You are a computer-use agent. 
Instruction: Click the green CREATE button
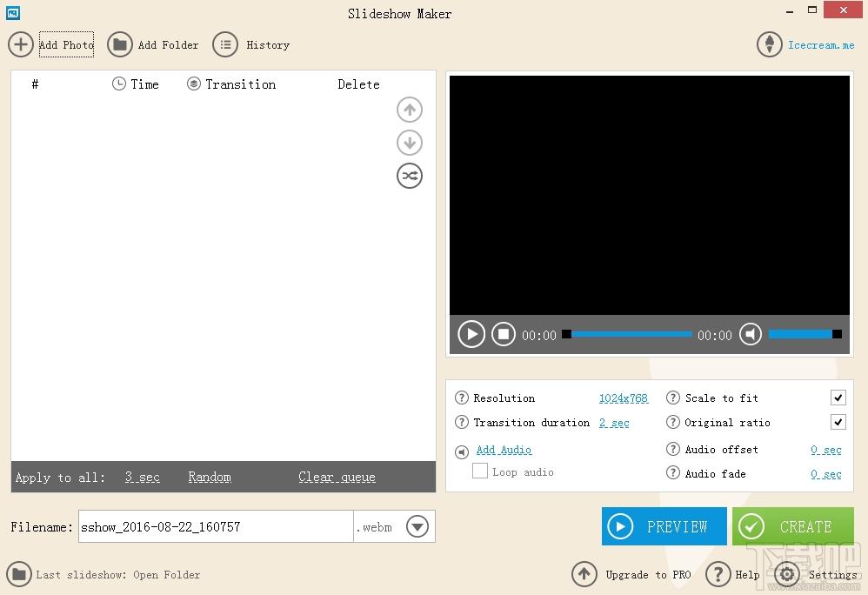(x=792, y=526)
